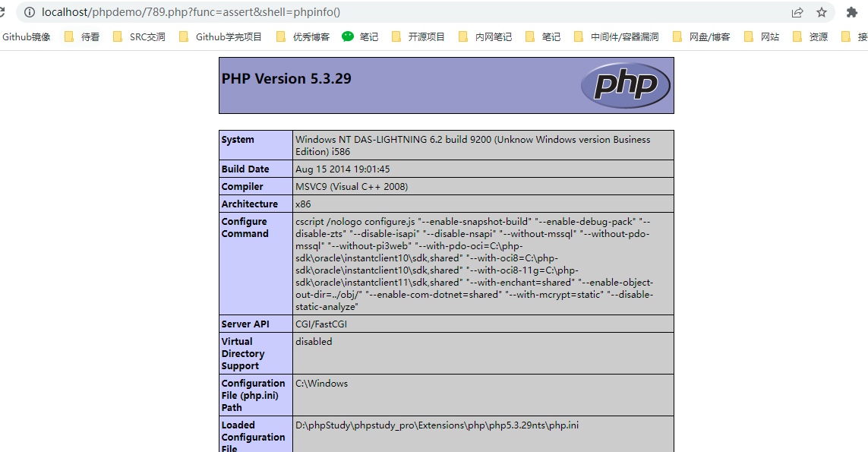Click the x86 architecture value
The height and width of the screenshot is (452, 868).
(303, 204)
